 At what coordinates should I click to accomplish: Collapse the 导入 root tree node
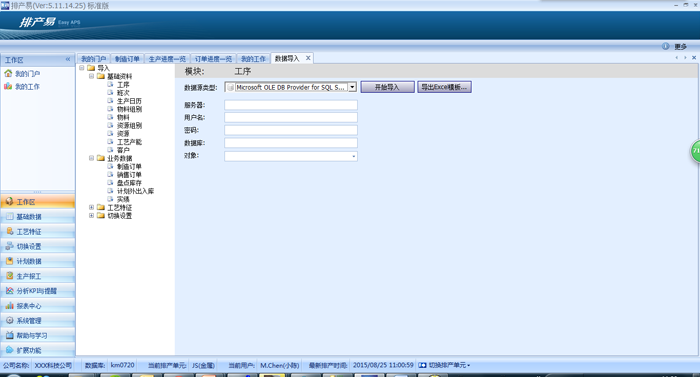(82, 68)
